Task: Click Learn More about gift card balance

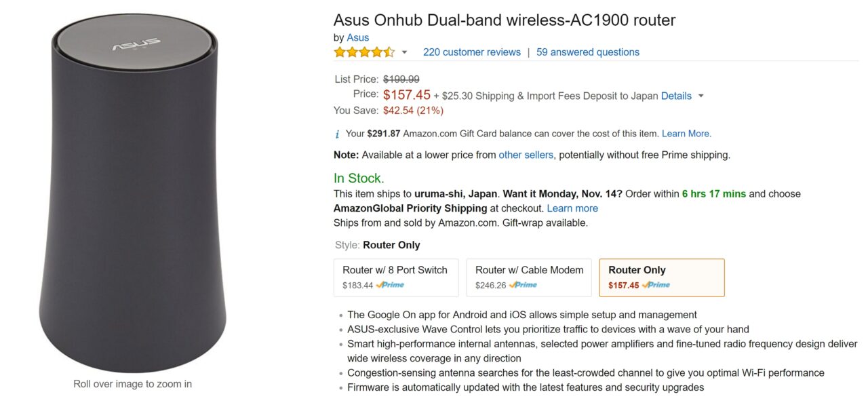Action: pos(686,134)
